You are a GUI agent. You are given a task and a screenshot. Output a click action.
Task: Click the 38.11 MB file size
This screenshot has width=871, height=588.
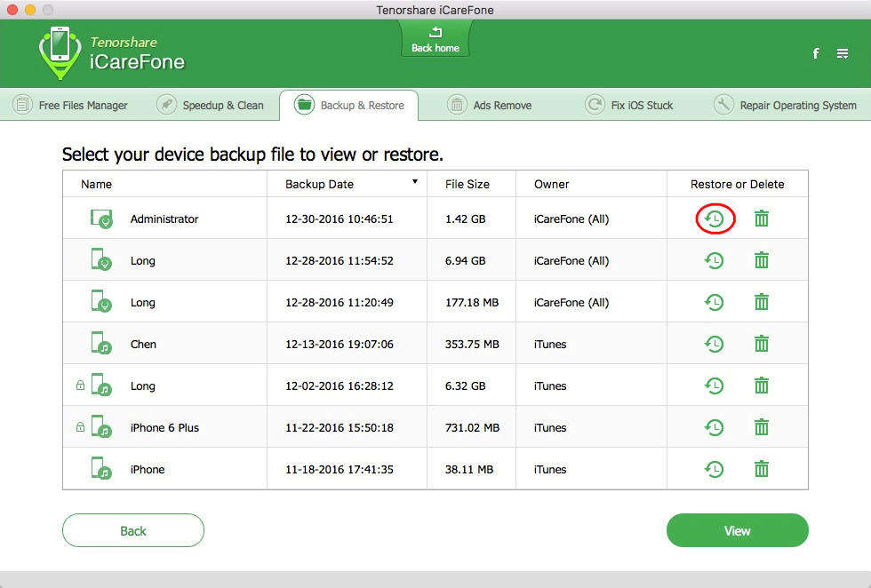[469, 470]
